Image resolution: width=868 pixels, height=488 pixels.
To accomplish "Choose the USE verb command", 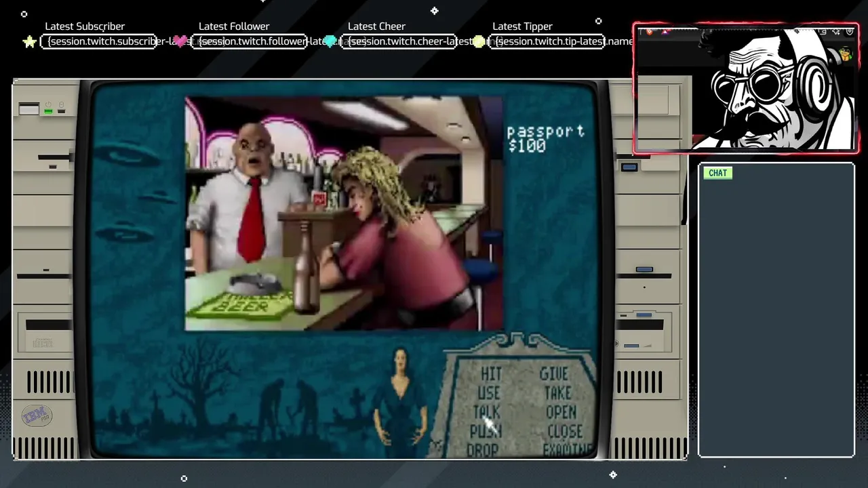I will (488, 393).
